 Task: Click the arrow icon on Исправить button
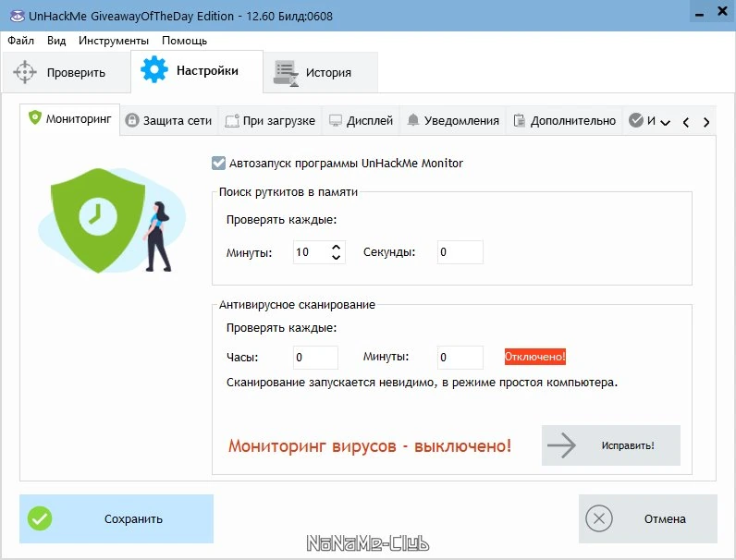[561, 445]
